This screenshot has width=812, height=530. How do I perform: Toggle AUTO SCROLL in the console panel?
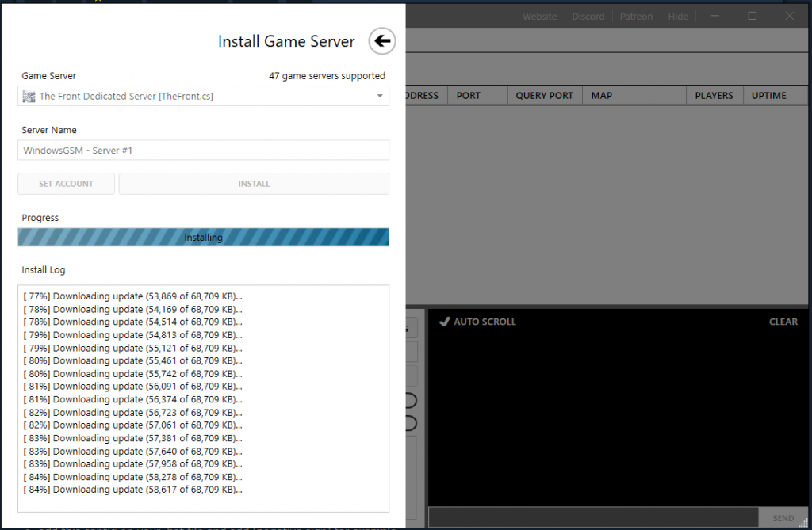pos(484,322)
